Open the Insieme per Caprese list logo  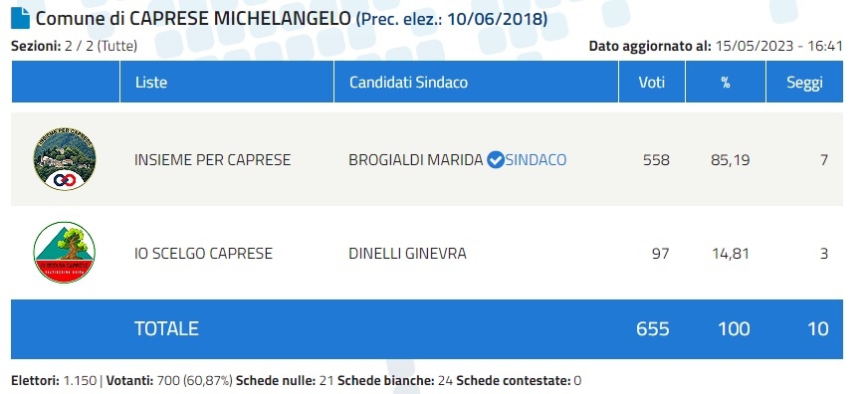(x=65, y=159)
